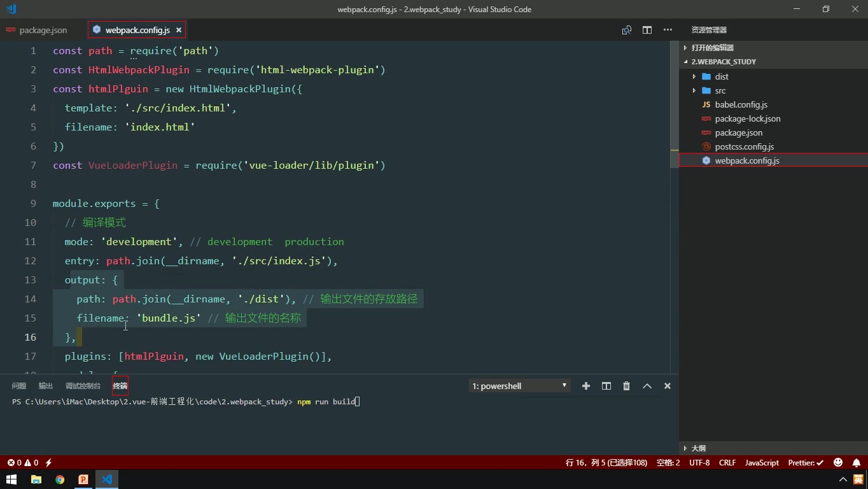The height and width of the screenshot is (489, 868).
Task: Click the icon in the package.json tab
Action: 11,30
